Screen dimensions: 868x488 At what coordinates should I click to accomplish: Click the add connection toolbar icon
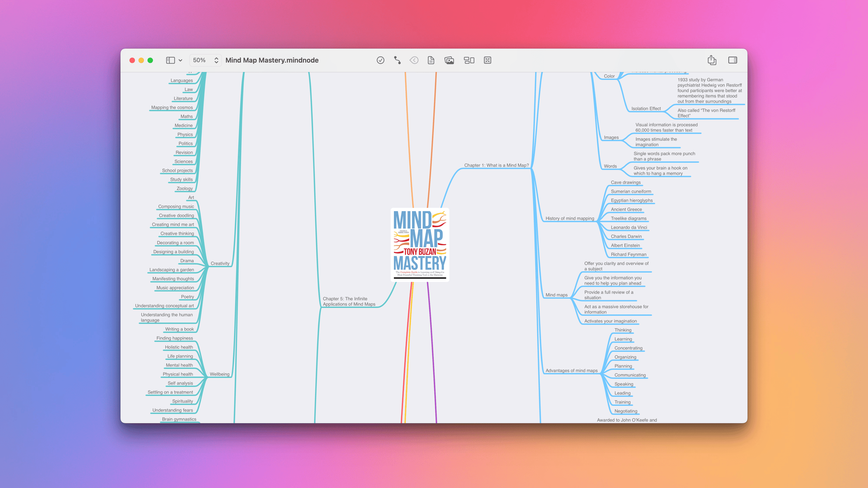coord(397,60)
